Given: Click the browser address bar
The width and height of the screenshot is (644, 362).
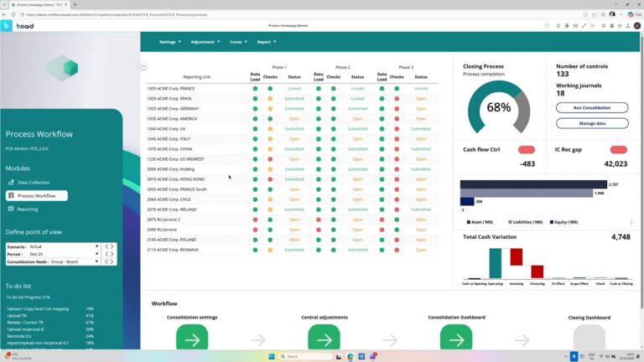Looking at the screenshot, I should pos(300,14).
